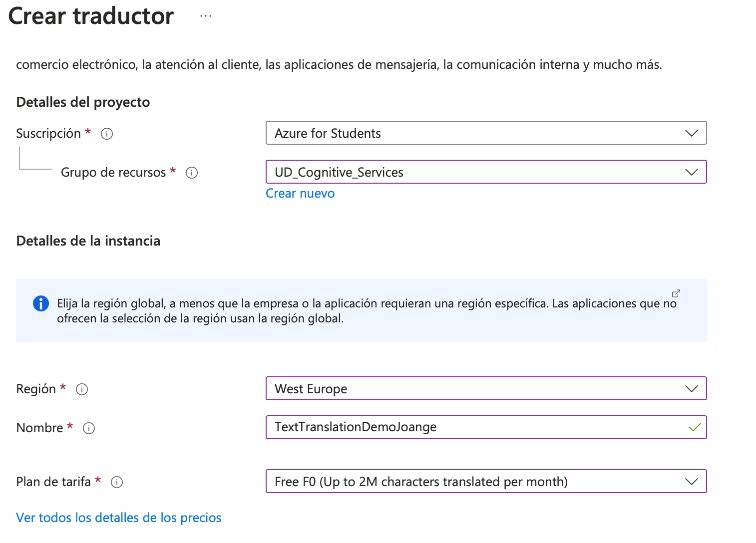Viewport: 756px width, 543px height.
Task: Open the Plan de tarifa info tooltip
Action: click(x=117, y=482)
